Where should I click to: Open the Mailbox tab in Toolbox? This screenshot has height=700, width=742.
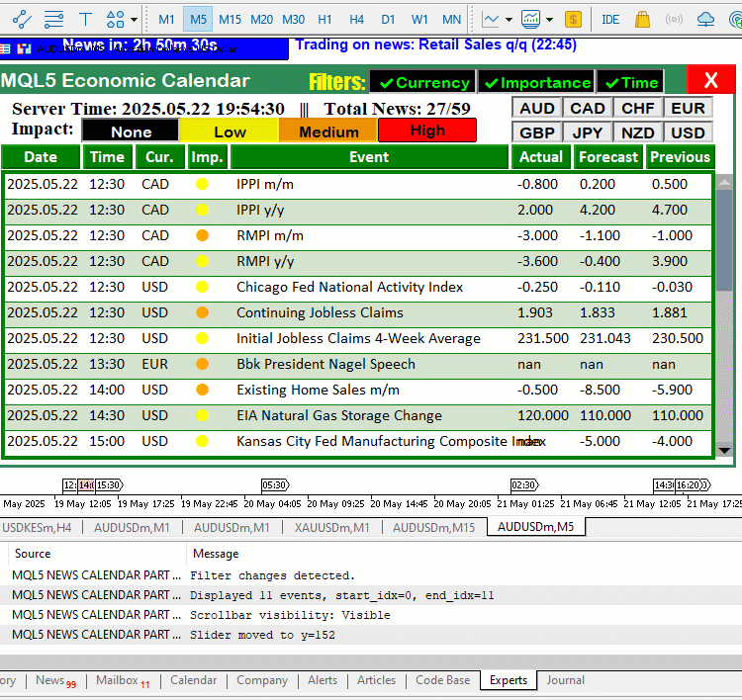point(123,680)
